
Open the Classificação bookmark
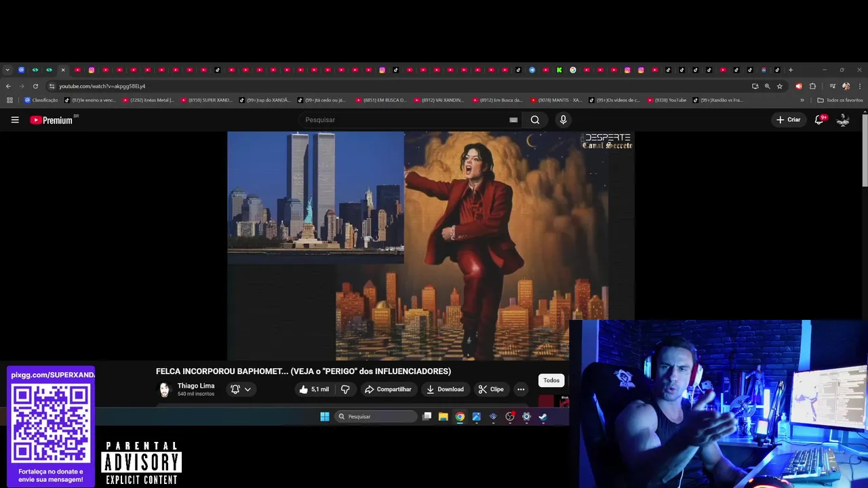[41, 100]
